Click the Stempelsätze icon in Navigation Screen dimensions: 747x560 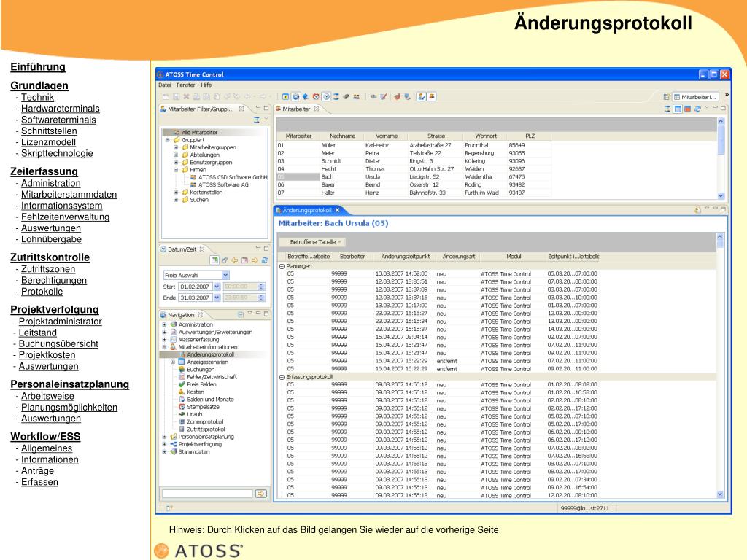[x=182, y=407]
